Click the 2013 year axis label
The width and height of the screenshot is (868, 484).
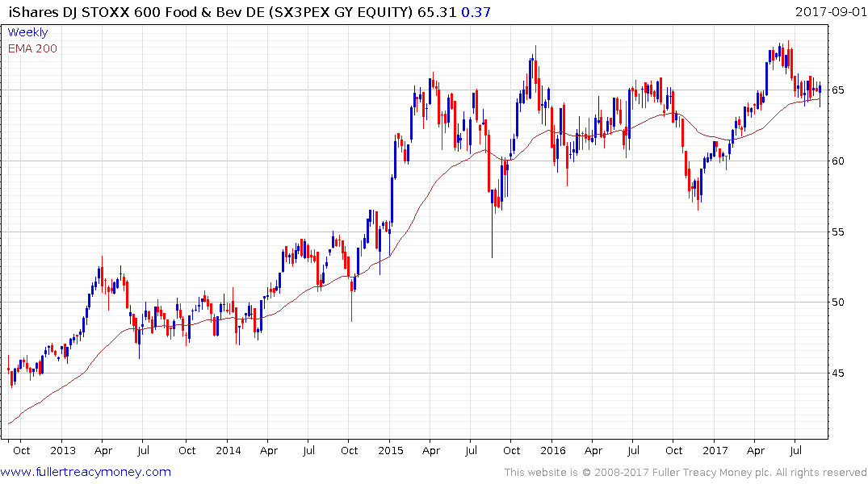pos(62,450)
